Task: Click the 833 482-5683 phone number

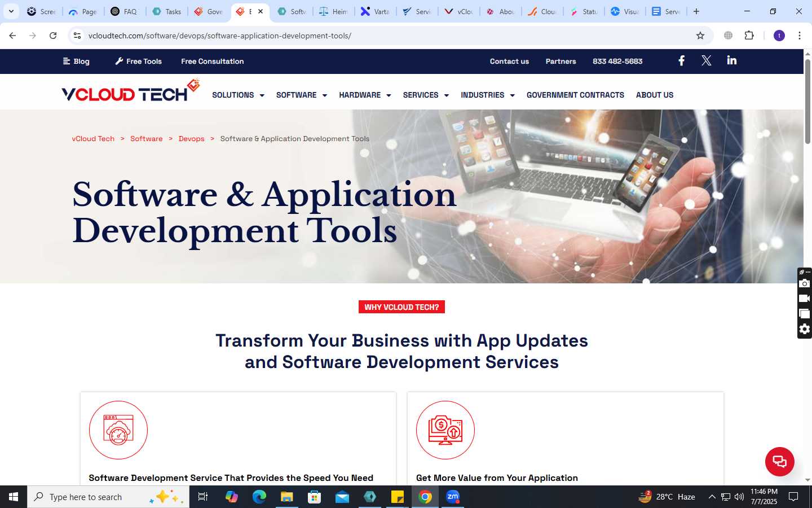Action: 617,61
